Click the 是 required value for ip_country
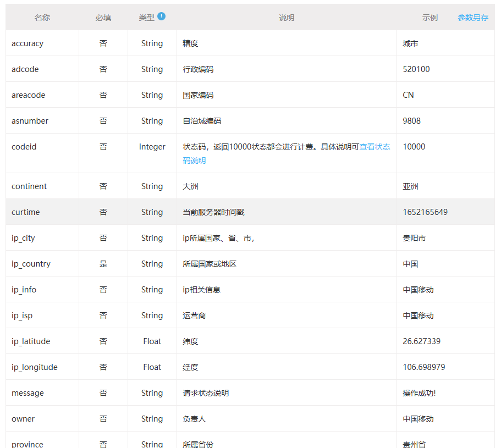The image size is (501, 448). (x=103, y=264)
